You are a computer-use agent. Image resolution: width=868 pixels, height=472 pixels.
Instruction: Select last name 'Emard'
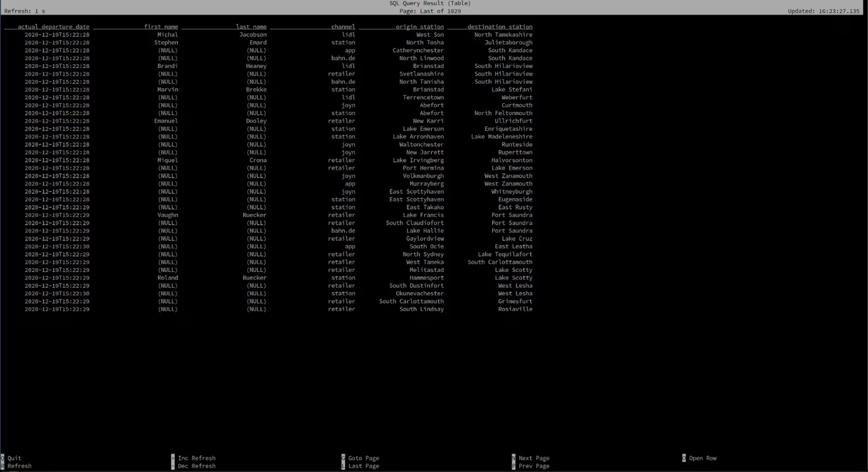pos(258,42)
